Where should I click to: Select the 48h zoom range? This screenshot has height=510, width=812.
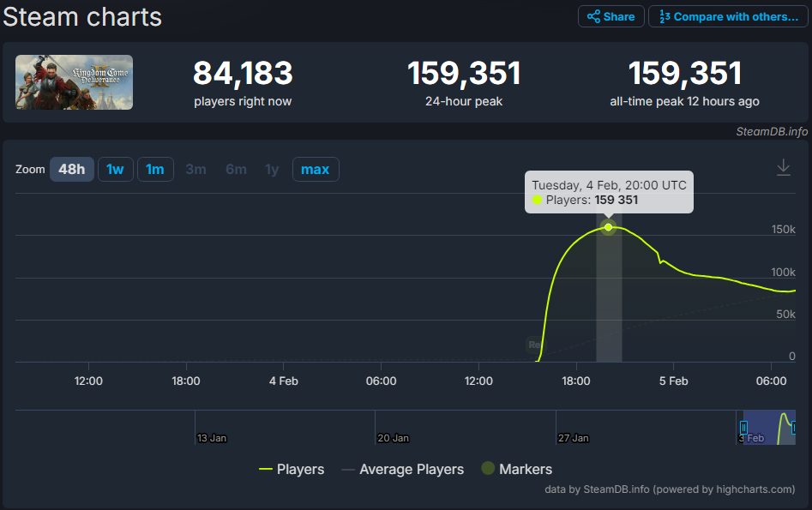71,170
